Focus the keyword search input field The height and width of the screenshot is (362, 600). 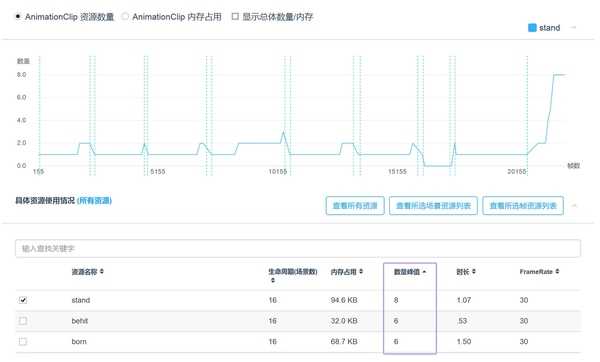coord(298,249)
